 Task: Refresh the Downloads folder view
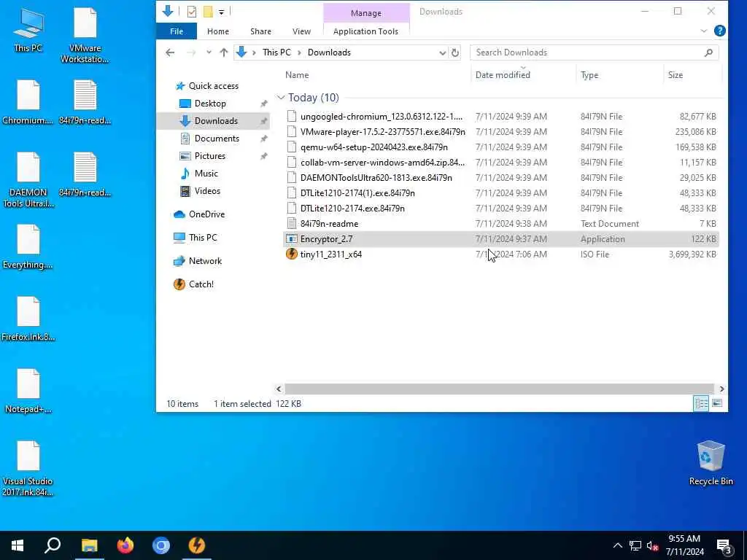pyautogui.click(x=455, y=52)
